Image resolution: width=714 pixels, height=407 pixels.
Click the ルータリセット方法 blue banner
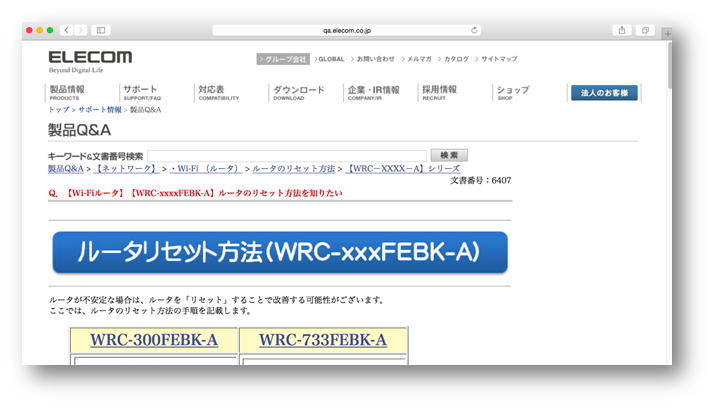(x=280, y=252)
